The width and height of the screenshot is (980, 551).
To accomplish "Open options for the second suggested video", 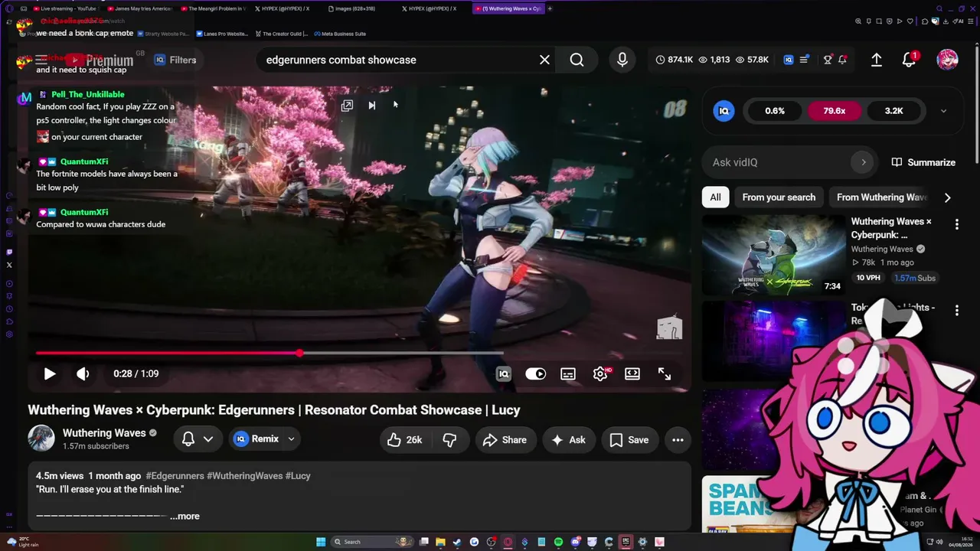I will point(956,310).
